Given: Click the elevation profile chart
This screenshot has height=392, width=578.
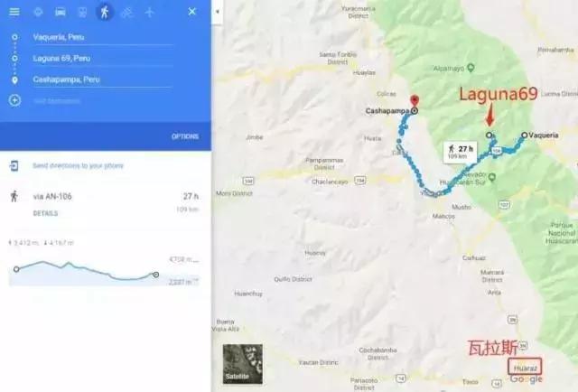Looking at the screenshot, I should (105, 271).
